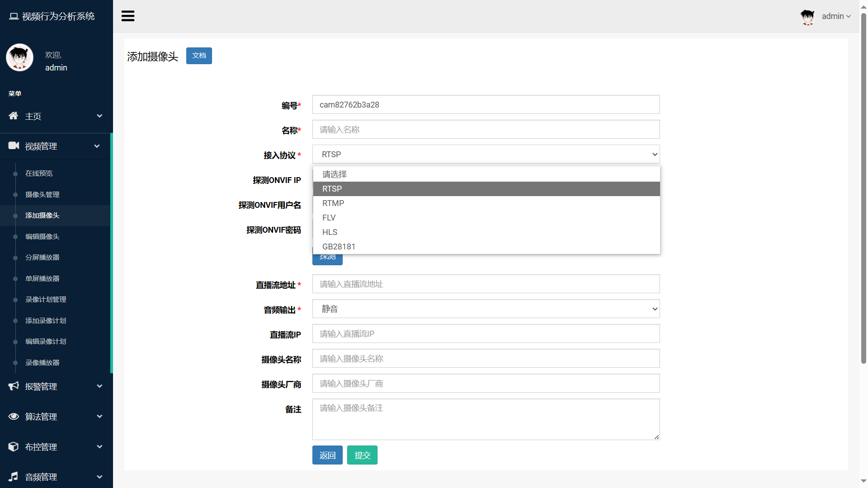Click the 编号 input field
The height and width of the screenshot is (488, 868).
486,104
